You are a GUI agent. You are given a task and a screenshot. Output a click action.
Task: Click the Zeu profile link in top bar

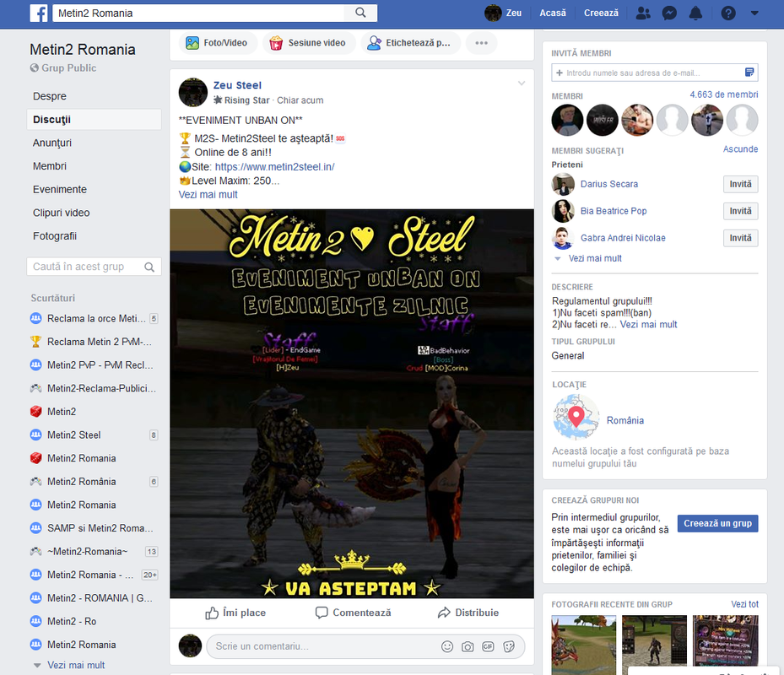point(503,13)
